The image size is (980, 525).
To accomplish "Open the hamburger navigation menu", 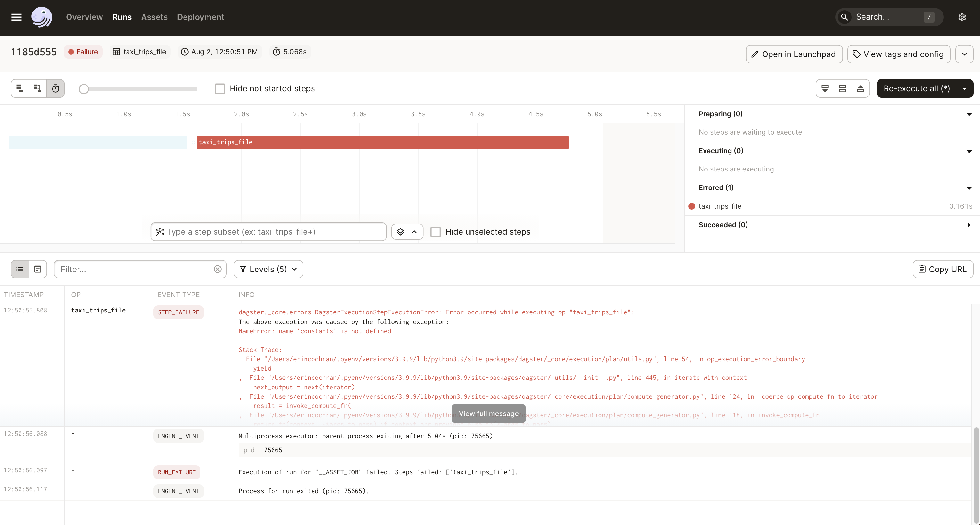I will pyautogui.click(x=16, y=17).
